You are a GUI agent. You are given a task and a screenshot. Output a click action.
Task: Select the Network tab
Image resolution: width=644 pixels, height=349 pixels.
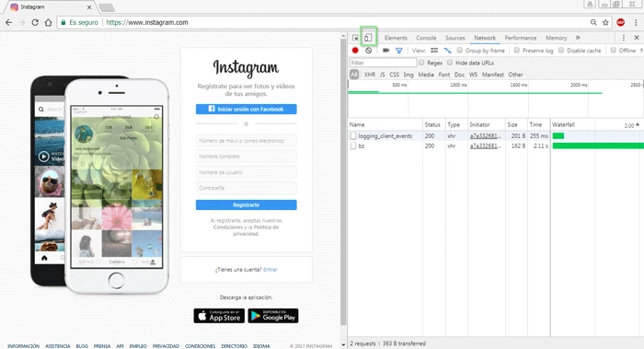485,38
